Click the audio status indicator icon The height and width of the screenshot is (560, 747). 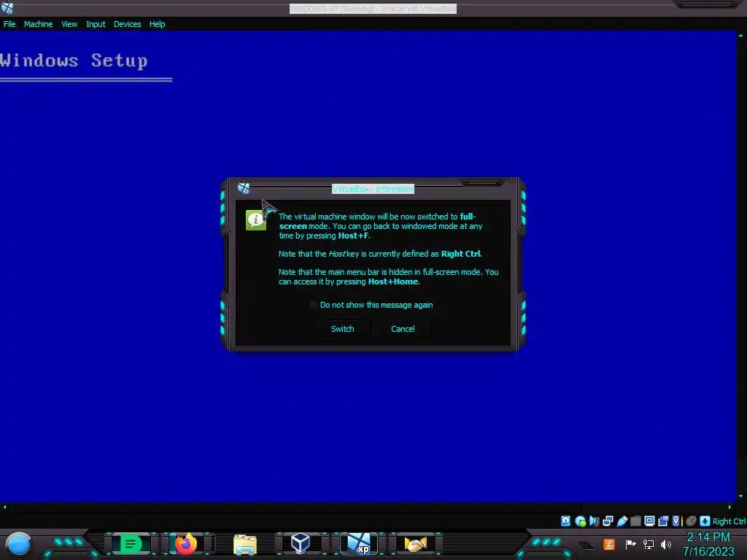tap(594, 521)
